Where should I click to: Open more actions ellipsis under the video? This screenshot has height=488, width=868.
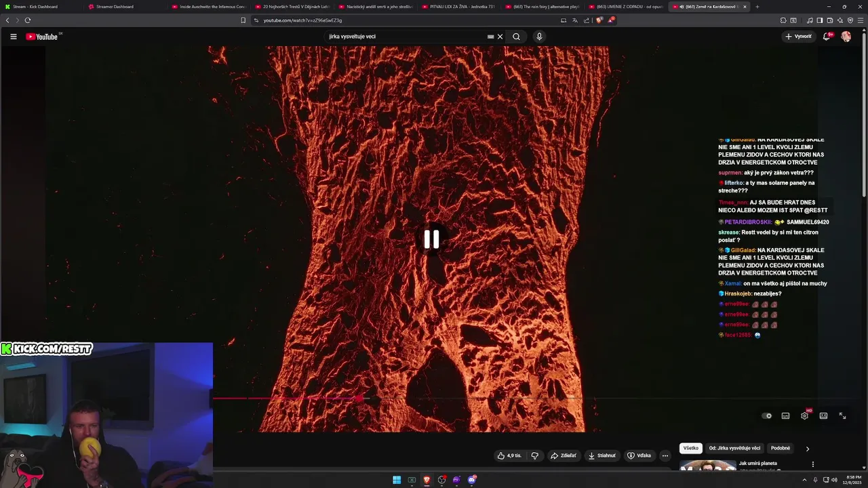[665, 455]
